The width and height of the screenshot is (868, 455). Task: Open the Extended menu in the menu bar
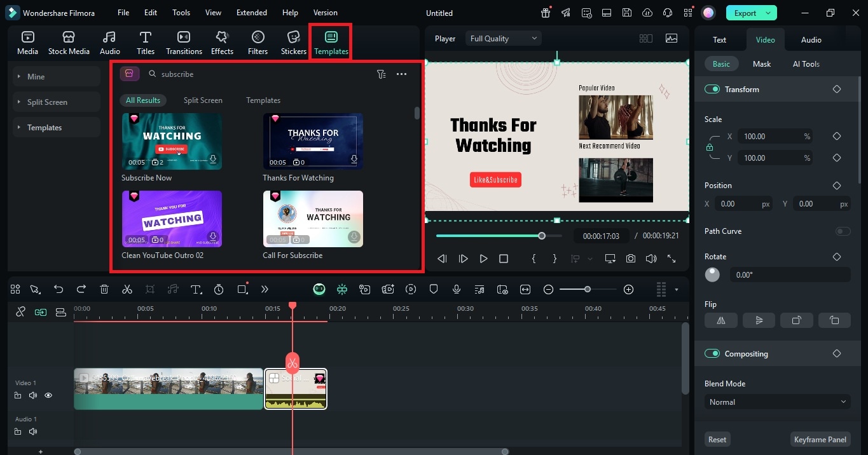point(251,12)
